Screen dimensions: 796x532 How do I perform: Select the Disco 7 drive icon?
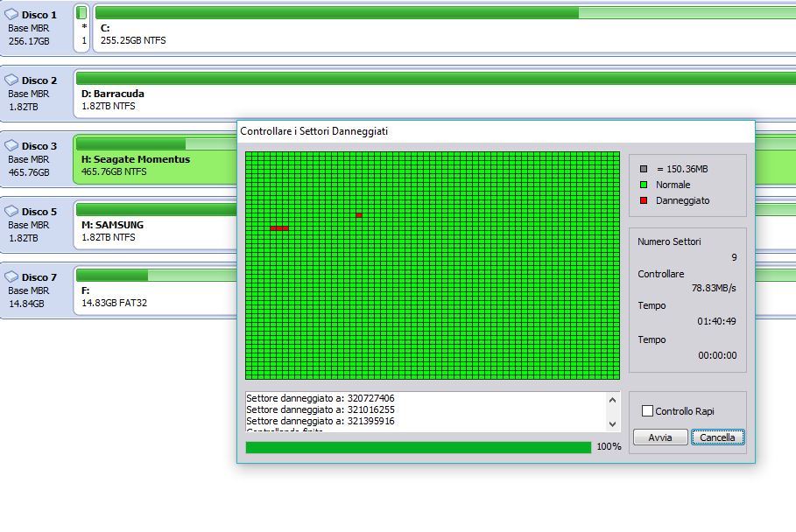[11, 276]
